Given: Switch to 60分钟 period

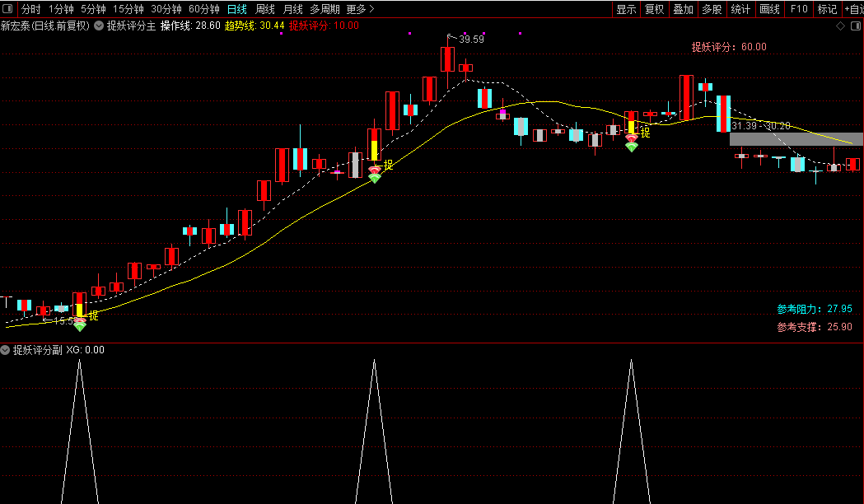Looking at the screenshot, I should tap(204, 9).
